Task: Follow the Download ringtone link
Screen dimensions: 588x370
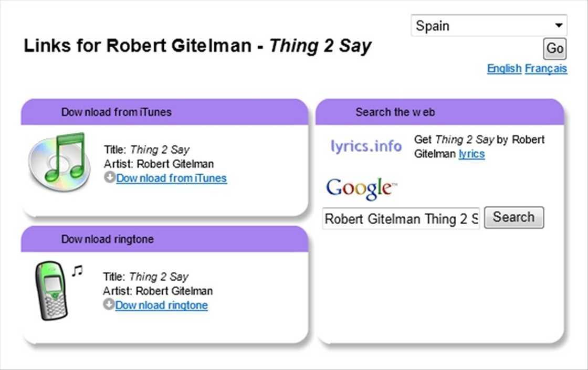Action: 162,305
